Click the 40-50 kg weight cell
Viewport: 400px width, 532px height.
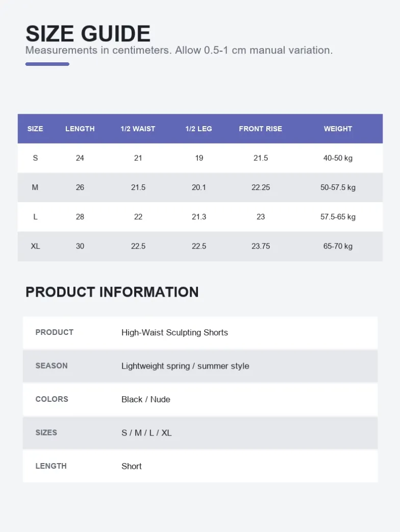(338, 158)
